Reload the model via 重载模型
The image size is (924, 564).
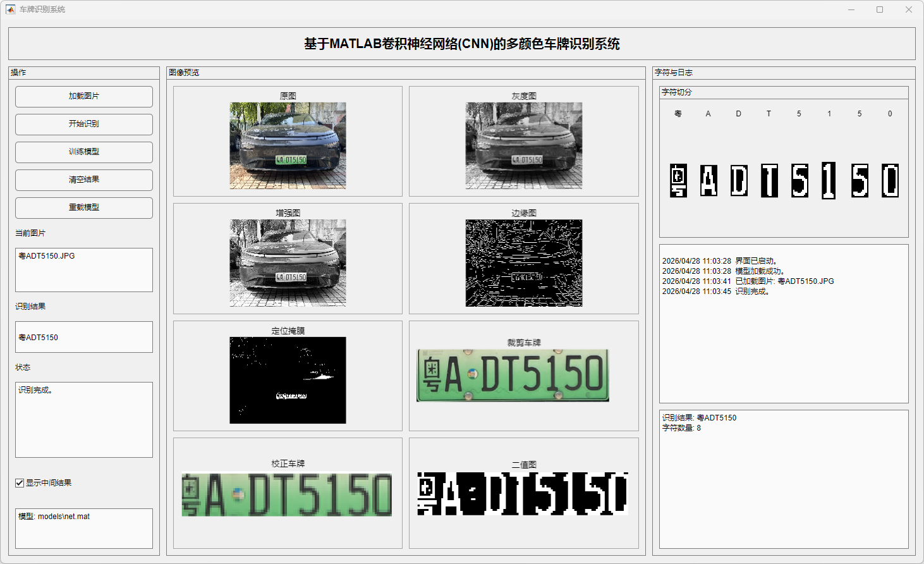[84, 208]
